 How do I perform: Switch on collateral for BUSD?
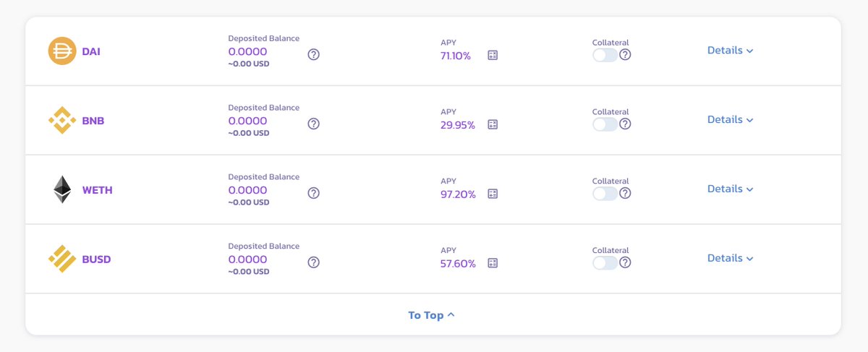tap(605, 262)
